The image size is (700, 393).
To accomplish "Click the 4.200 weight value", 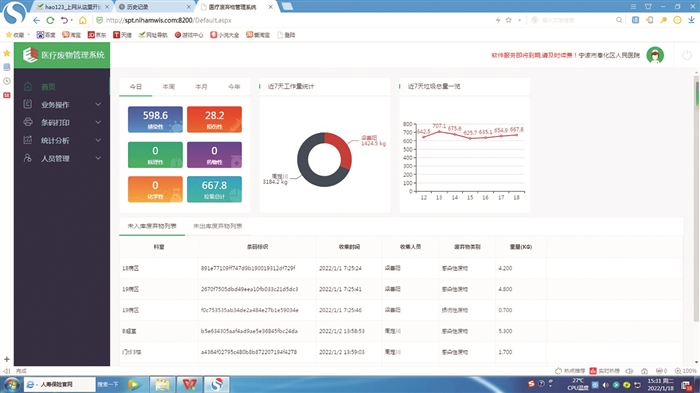I will (505, 268).
